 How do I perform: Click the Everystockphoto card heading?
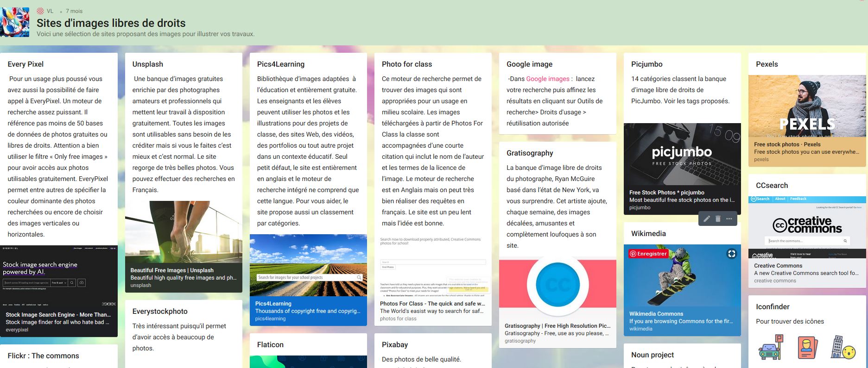(x=160, y=312)
